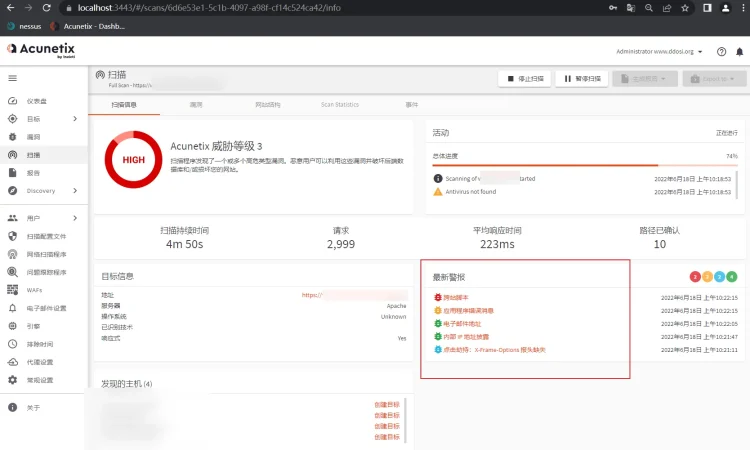This screenshot has height=450, width=750.
Task: Click the WAFs firewall icon
Action: [x=12, y=290]
